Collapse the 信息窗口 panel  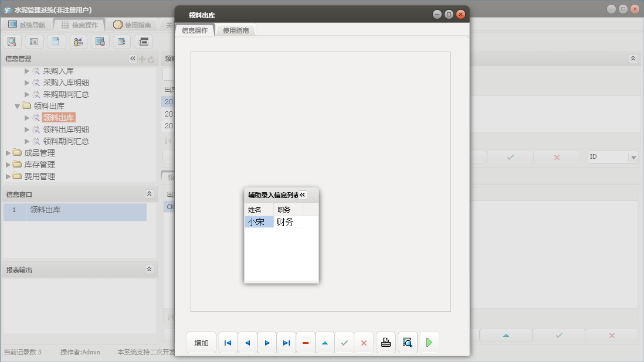(149, 194)
